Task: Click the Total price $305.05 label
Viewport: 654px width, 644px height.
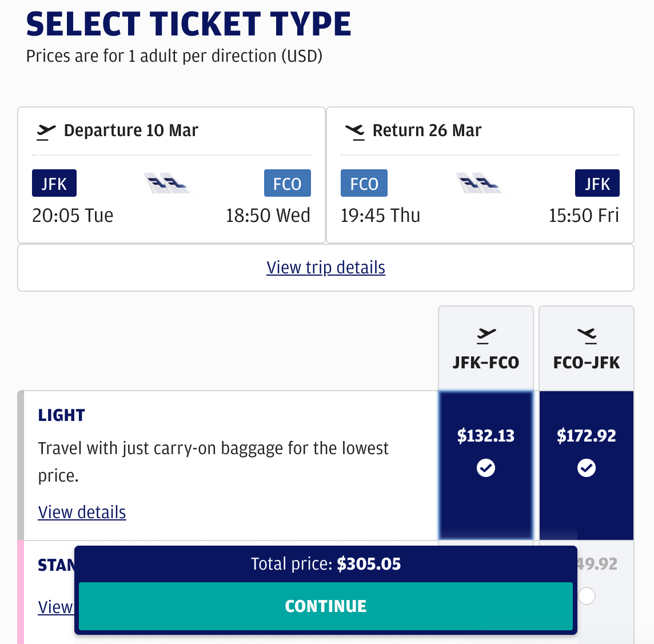Action: click(x=326, y=564)
